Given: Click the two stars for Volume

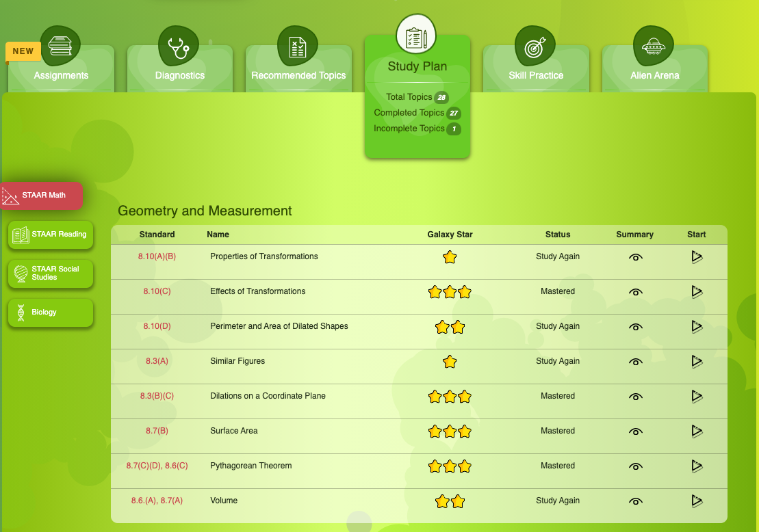Looking at the screenshot, I should click(450, 501).
